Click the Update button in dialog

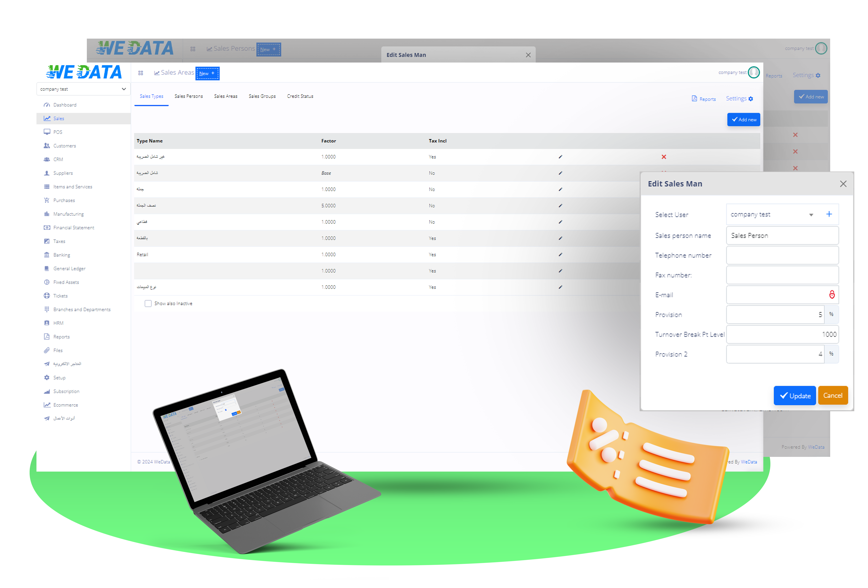pos(794,396)
